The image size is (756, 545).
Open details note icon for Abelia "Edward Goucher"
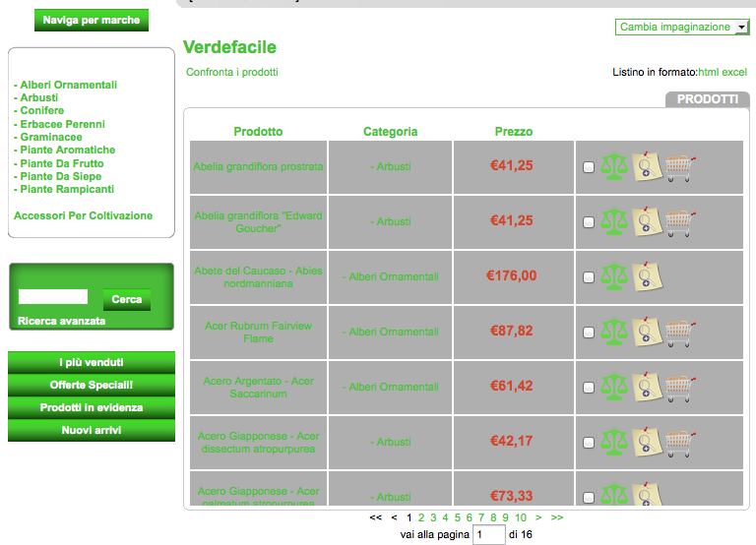(647, 221)
